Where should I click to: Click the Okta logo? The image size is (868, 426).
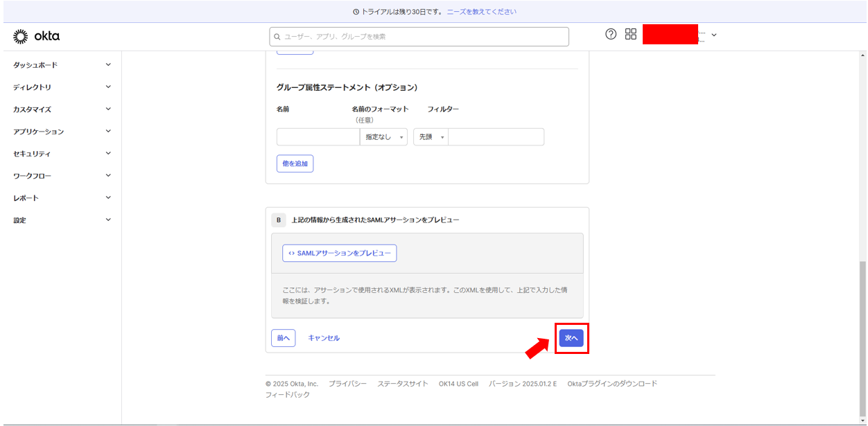[36, 37]
